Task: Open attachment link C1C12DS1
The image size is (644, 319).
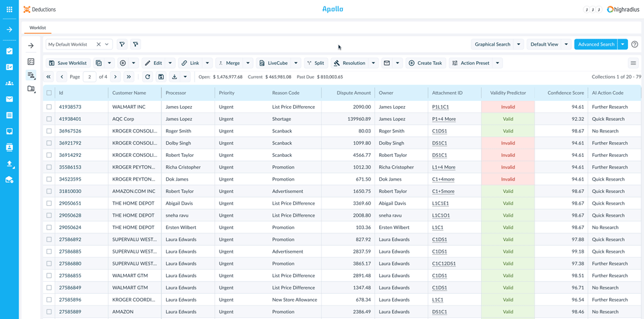Action: [444, 264]
